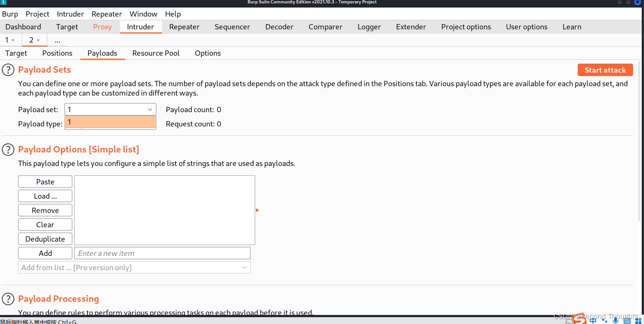Click the Deduplicate button
The height and width of the screenshot is (324, 644).
pos(45,239)
